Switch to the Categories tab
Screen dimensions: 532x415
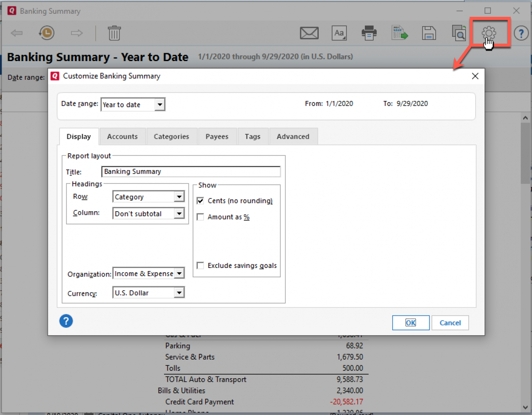click(172, 136)
